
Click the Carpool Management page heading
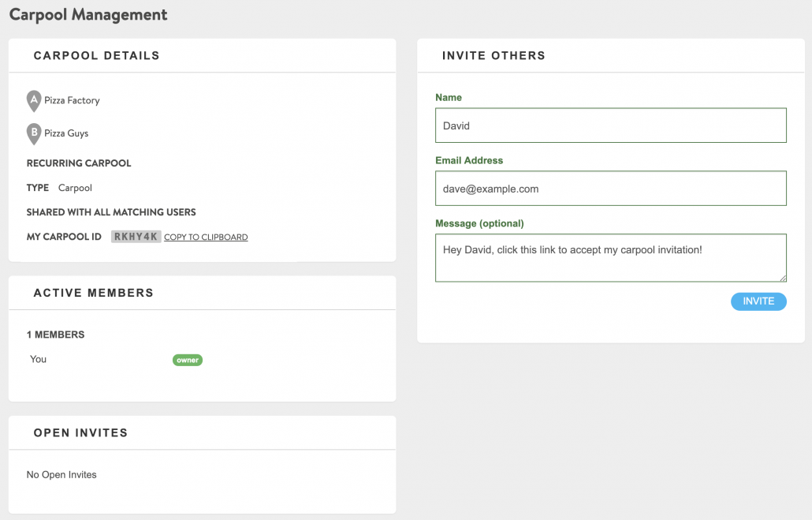(88, 14)
